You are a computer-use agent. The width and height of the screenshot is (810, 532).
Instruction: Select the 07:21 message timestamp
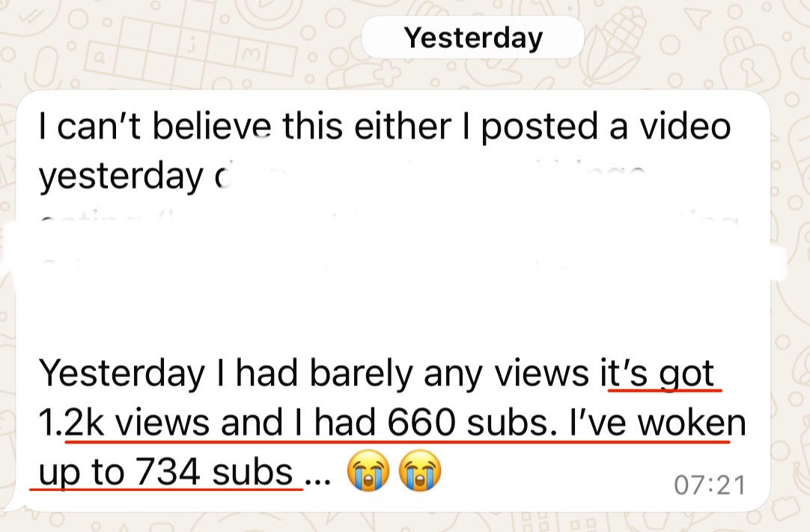point(709,485)
